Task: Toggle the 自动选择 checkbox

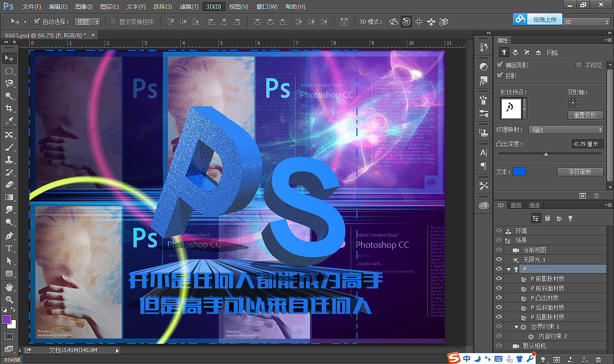Action: (x=37, y=22)
